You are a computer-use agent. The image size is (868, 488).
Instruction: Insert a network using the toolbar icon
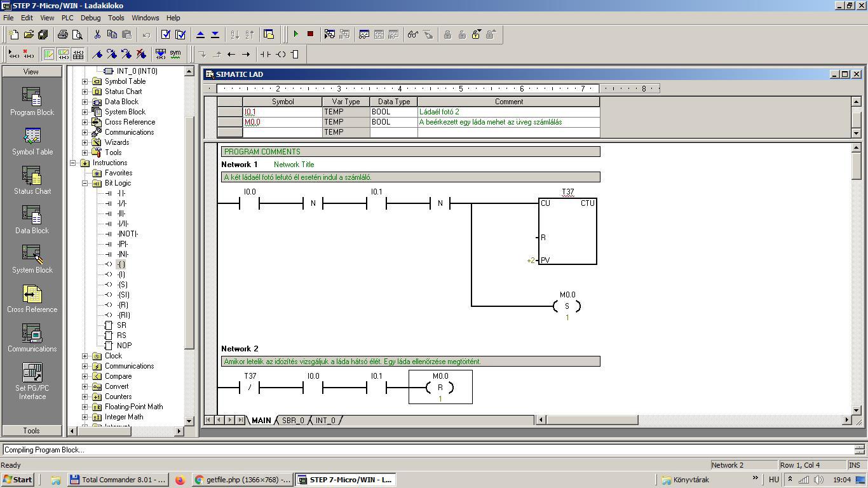point(13,54)
